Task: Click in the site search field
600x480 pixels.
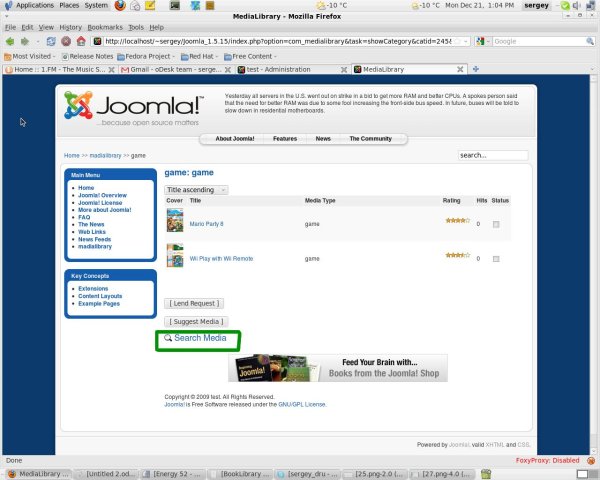Action: tap(493, 155)
